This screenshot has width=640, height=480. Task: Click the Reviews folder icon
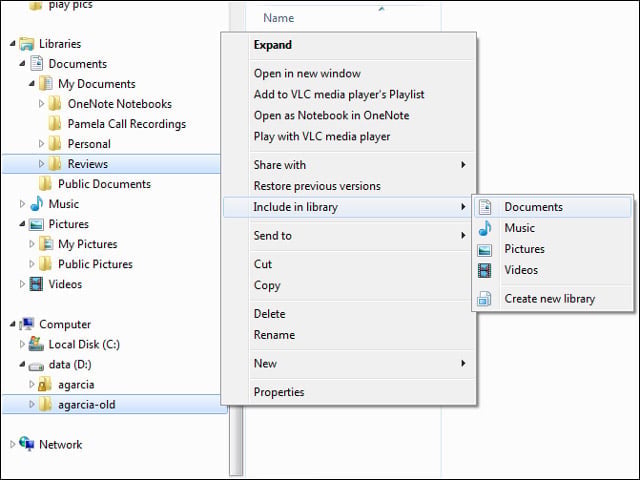tap(55, 164)
